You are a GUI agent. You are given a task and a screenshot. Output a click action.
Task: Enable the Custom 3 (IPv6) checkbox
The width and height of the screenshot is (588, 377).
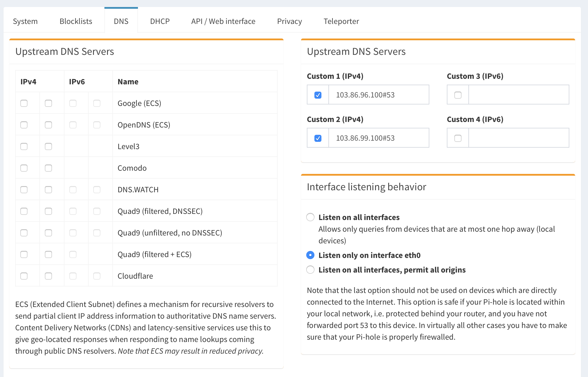click(x=458, y=95)
